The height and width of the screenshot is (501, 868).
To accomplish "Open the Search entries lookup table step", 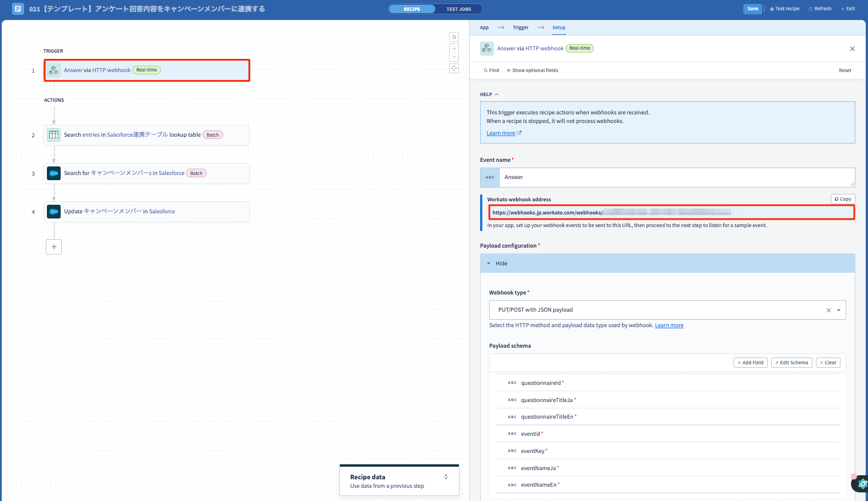I will [x=146, y=135].
